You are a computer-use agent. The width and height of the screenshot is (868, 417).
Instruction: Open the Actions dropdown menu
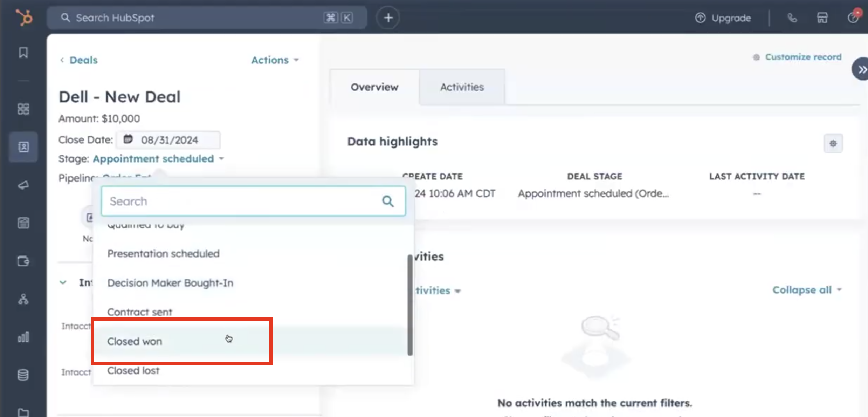275,60
